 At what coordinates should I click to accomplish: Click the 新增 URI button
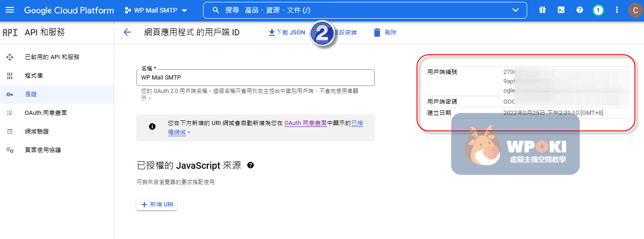pos(157,205)
